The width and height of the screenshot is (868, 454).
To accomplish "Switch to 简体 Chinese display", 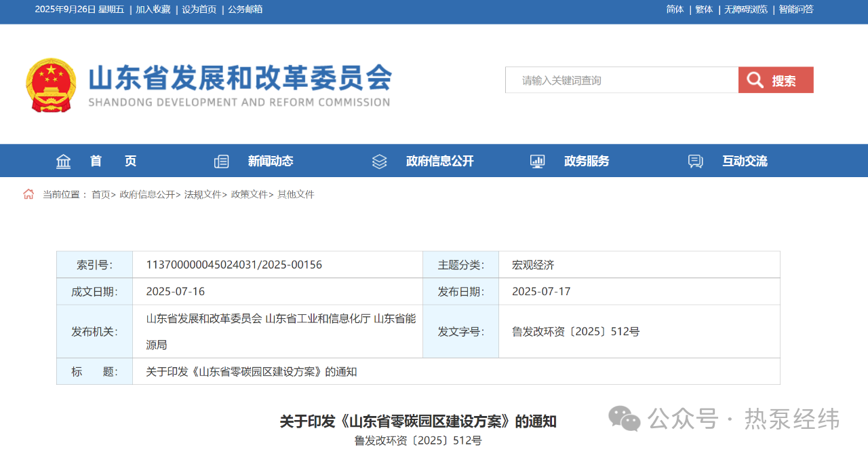I will 675,10.
